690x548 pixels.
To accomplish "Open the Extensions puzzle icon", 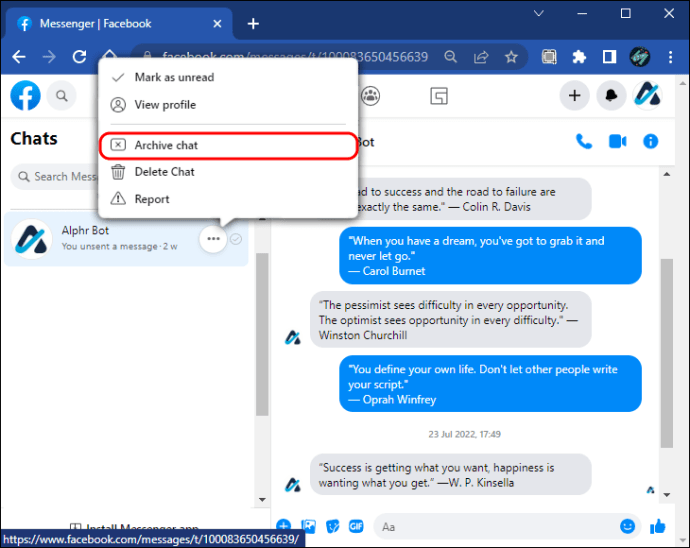I will click(x=579, y=57).
